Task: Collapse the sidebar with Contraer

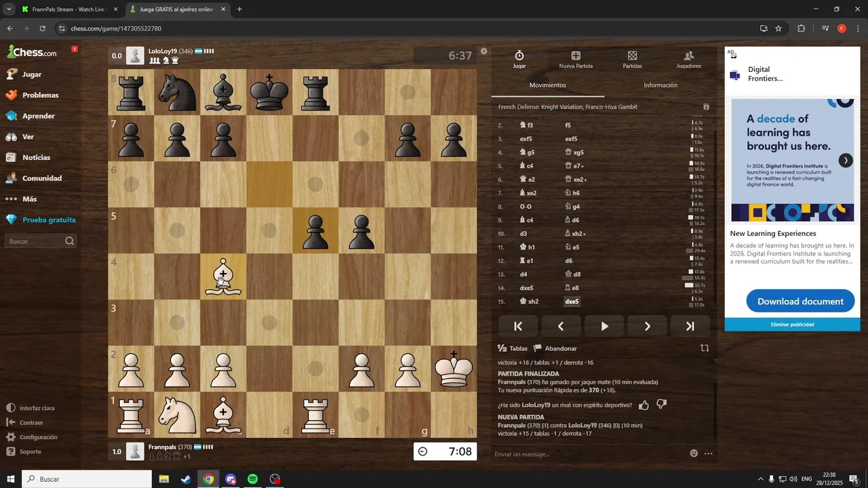Action: coord(25,422)
